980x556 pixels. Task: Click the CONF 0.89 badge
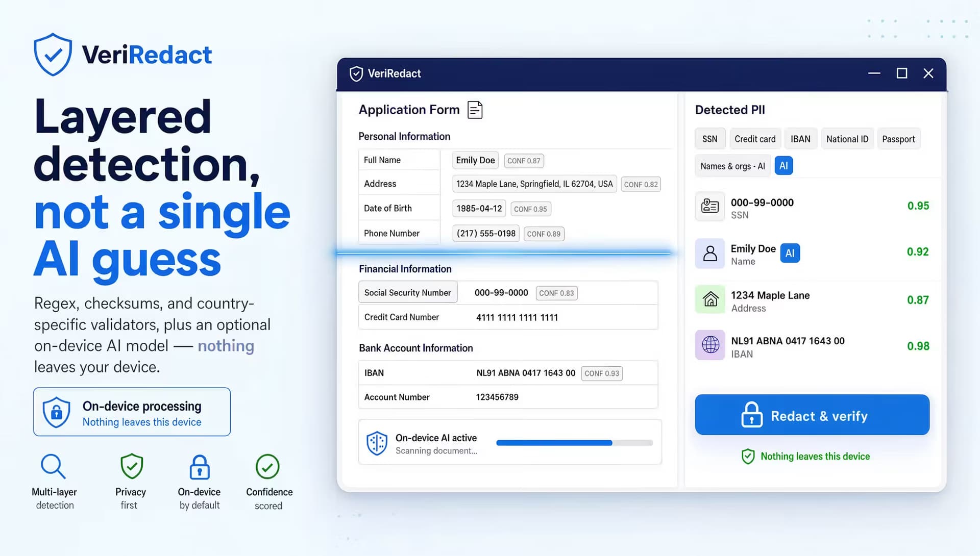coord(544,234)
